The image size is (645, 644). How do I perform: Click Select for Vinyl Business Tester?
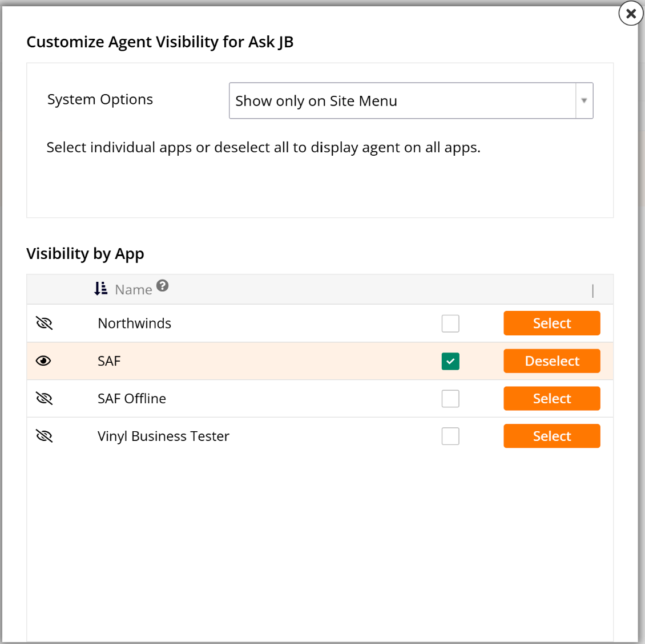pyautogui.click(x=551, y=436)
